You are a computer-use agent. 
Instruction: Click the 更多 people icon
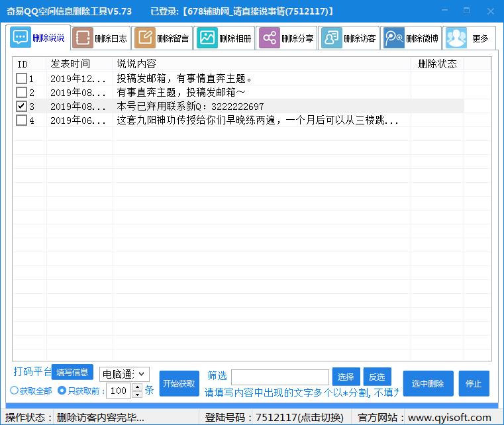tap(456, 38)
